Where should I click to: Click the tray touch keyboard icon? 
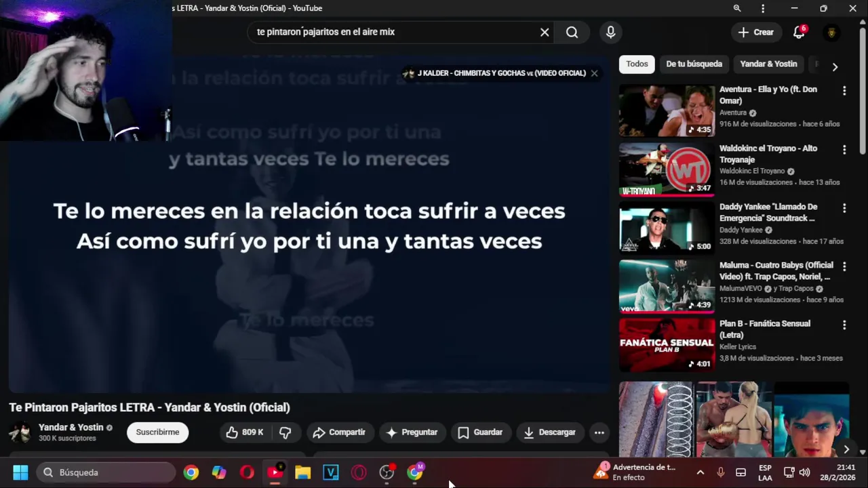[741, 472]
